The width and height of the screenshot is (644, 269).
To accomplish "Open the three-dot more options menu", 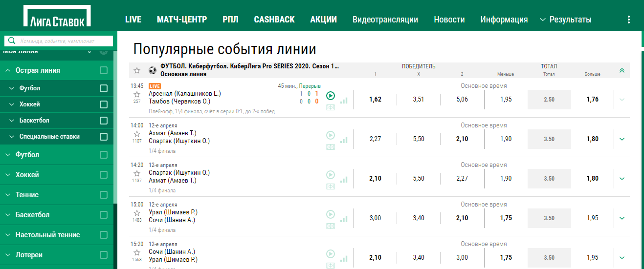I will (628, 20).
